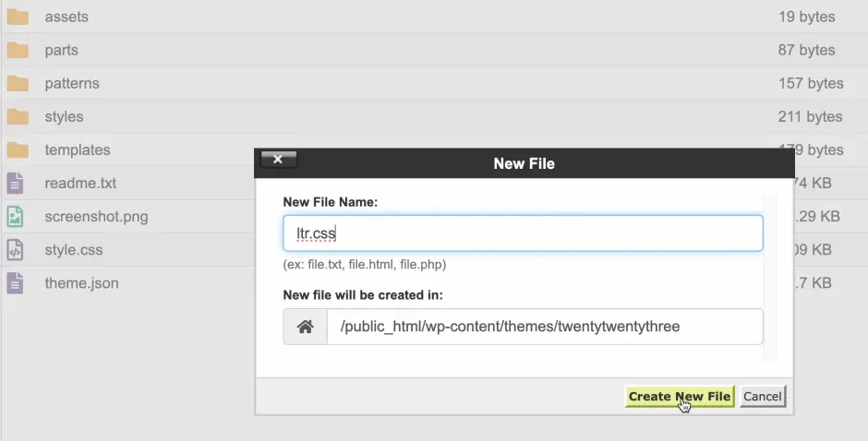This screenshot has width=868, height=441.
Task: Click the New File dialog scrollbar
Action: [x=772, y=277]
